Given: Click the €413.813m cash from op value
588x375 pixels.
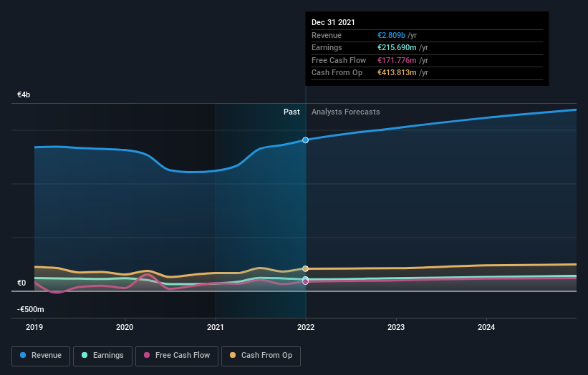Looking at the screenshot, I should 397,73.
